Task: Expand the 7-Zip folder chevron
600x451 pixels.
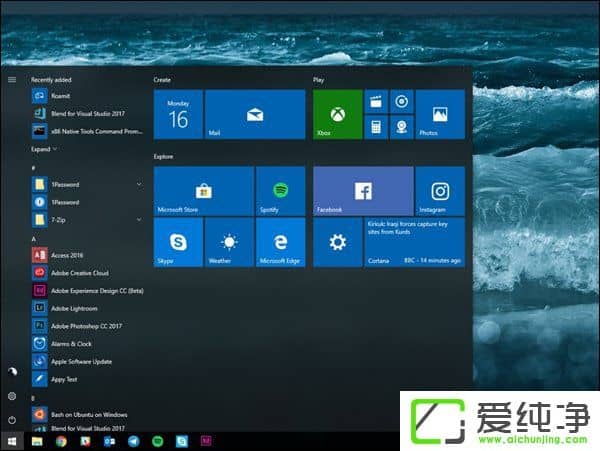Action: pyautogui.click(x=139, y=220)
